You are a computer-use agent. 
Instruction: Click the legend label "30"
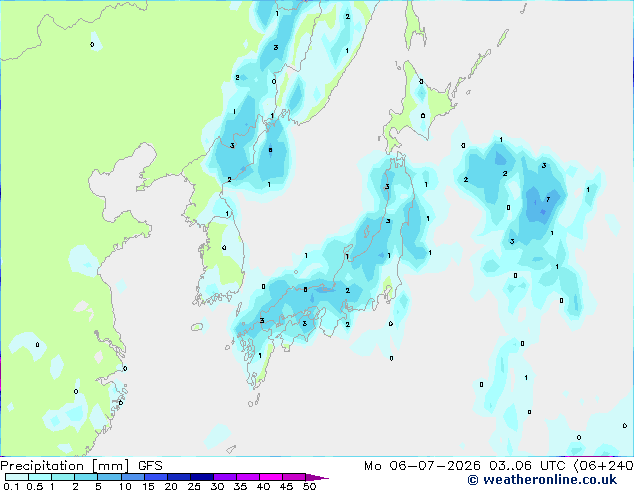tap(217, 486)
